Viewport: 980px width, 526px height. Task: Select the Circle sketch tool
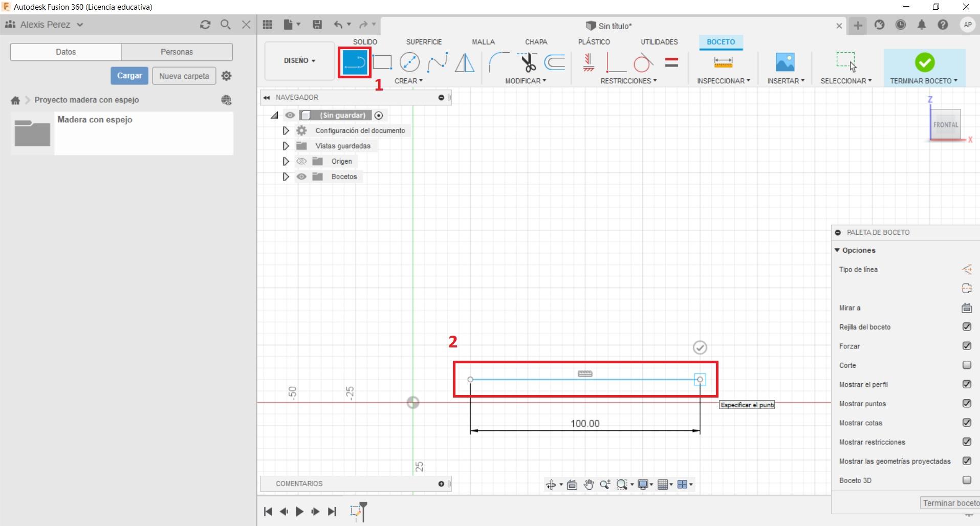pos(409,62)
